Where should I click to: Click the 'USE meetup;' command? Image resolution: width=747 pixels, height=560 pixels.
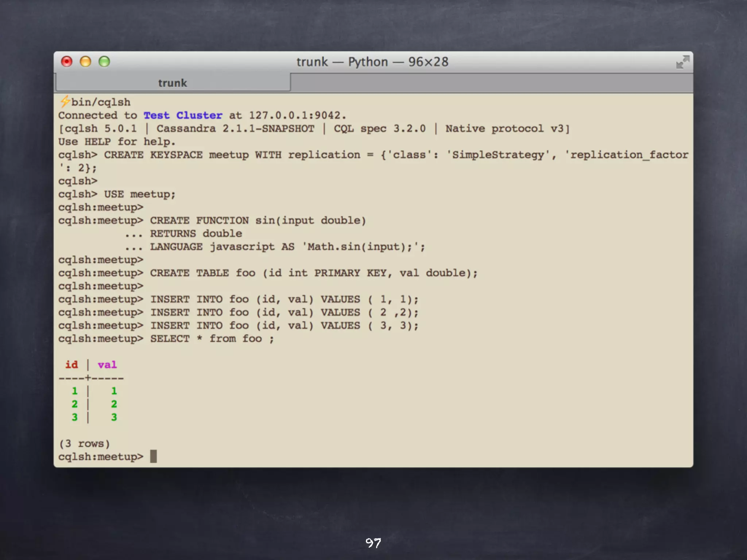click(140, 194)
